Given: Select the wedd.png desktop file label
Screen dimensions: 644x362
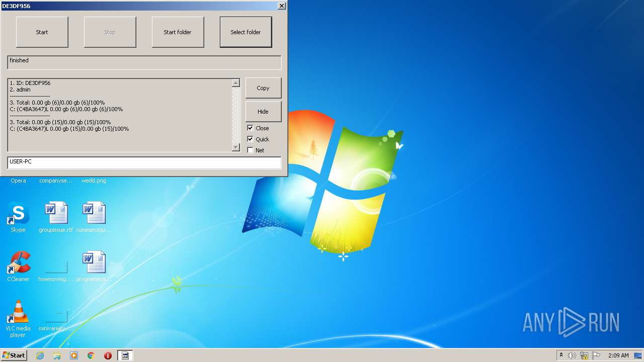Looking at the screenshot, I should point(94,180).
